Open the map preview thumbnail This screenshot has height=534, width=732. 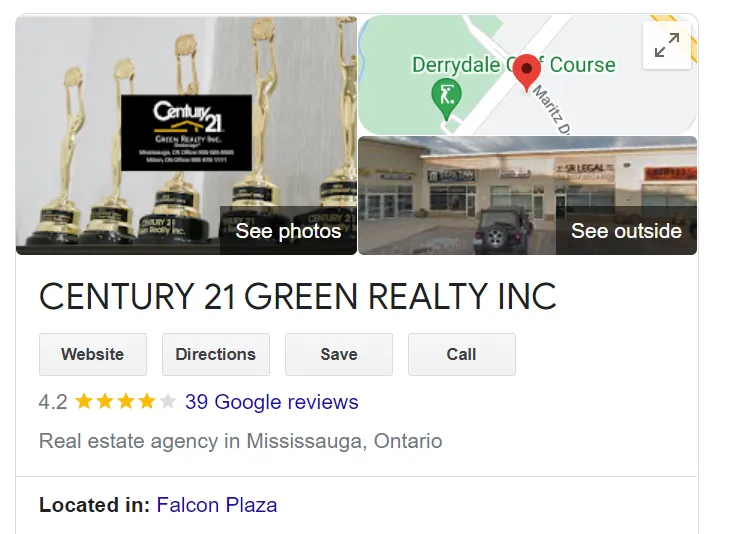528,75
